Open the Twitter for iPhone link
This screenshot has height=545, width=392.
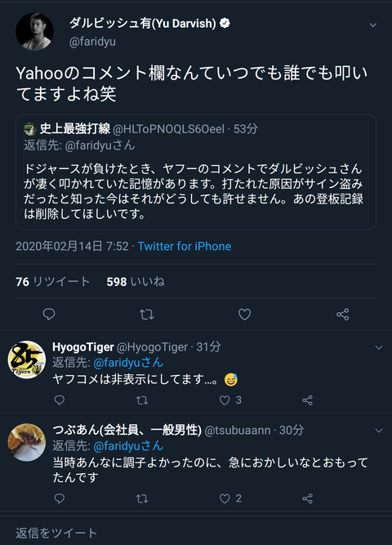(x=185, y=246)
